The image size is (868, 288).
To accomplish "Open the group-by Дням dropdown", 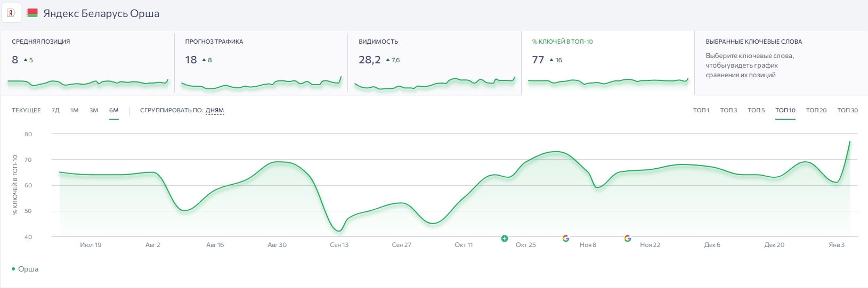I will tap(215, 110).
